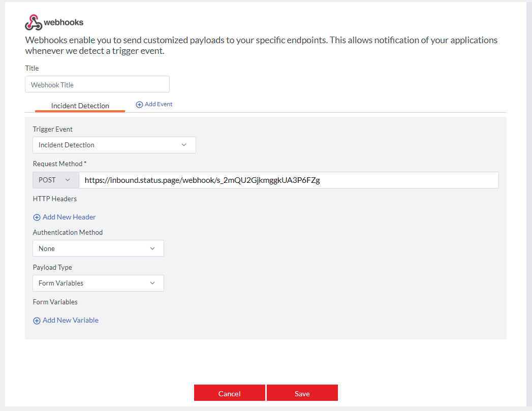Click the red Save button
This screenshot has width=532, height=411.
[x=302, y=393]
